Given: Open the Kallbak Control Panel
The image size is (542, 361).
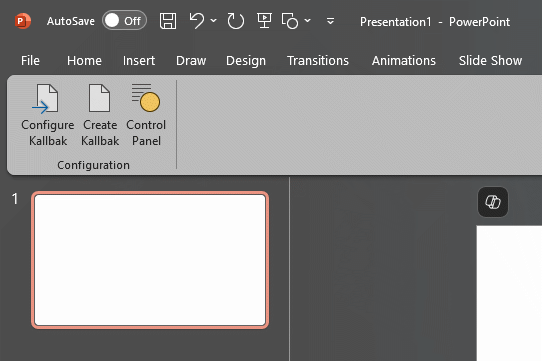Looking at the screenshot, I should point(146,115).
